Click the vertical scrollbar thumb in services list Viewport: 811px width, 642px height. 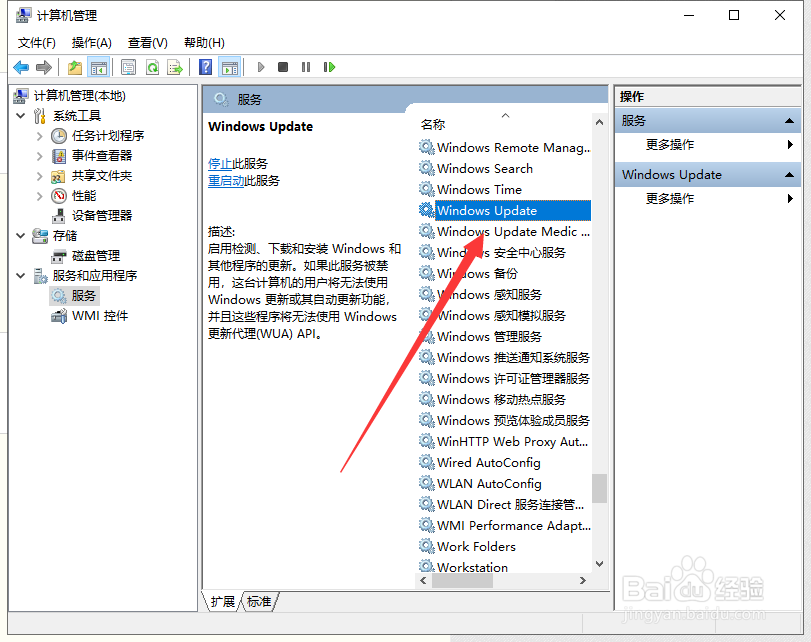pos(599,488)
